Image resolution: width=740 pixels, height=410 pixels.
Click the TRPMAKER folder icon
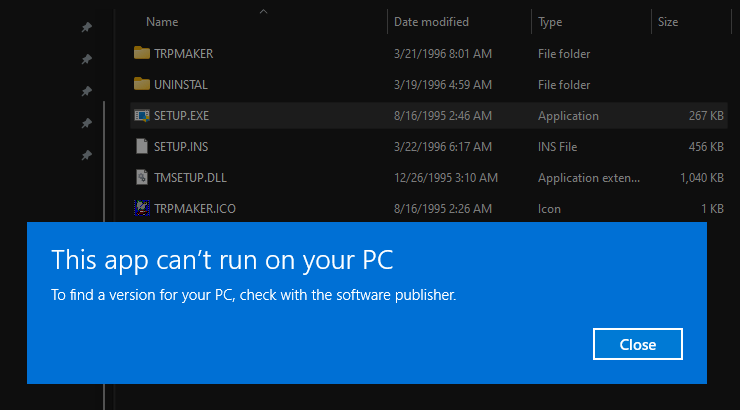141,53
